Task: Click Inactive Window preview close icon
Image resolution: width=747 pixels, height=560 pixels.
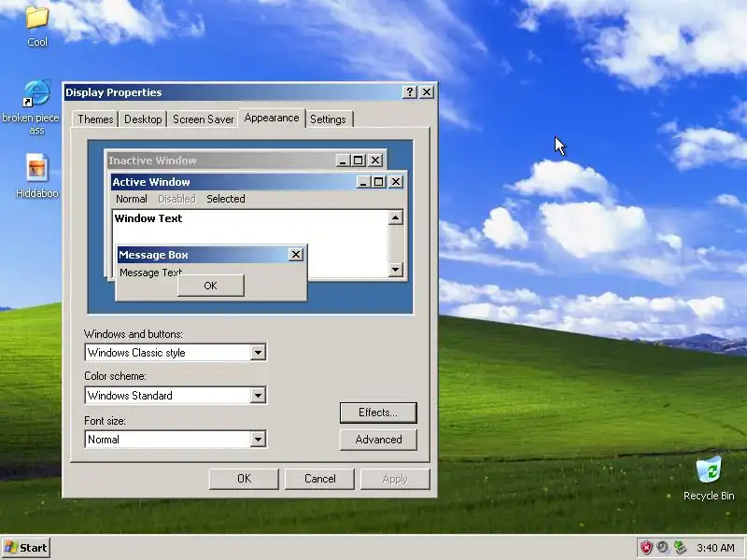Action: pos(375,160)
